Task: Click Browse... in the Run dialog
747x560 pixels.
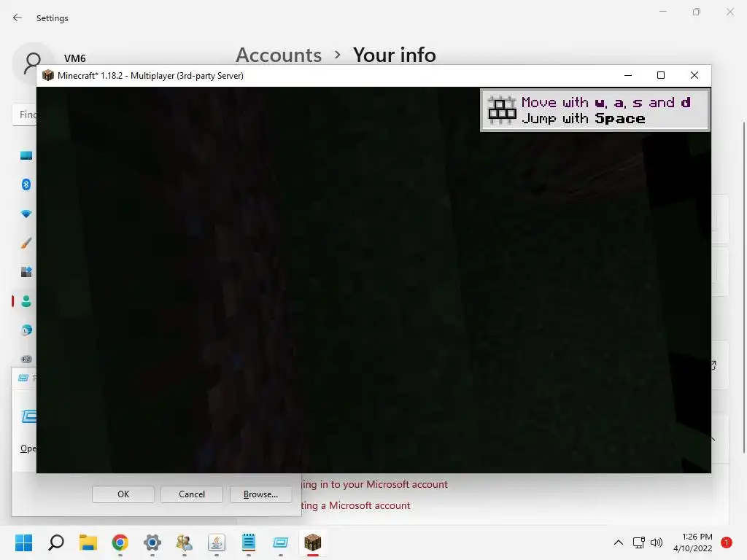Action: point(260,494)
